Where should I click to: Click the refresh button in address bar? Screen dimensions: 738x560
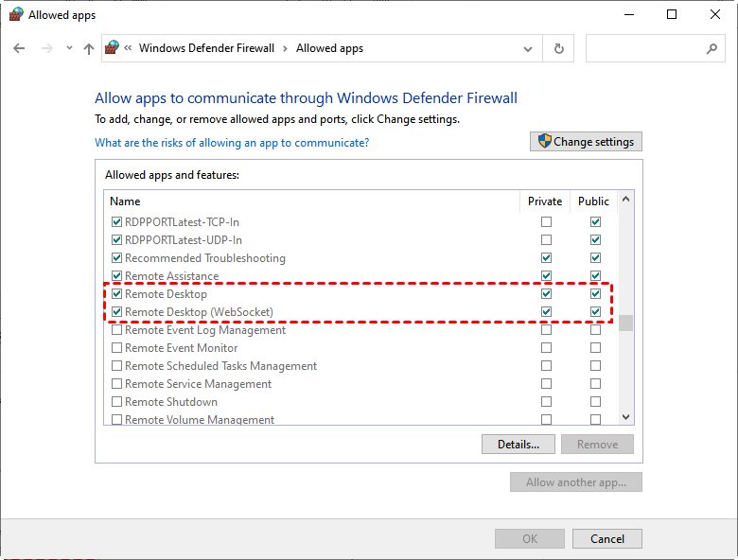[559, 48]
